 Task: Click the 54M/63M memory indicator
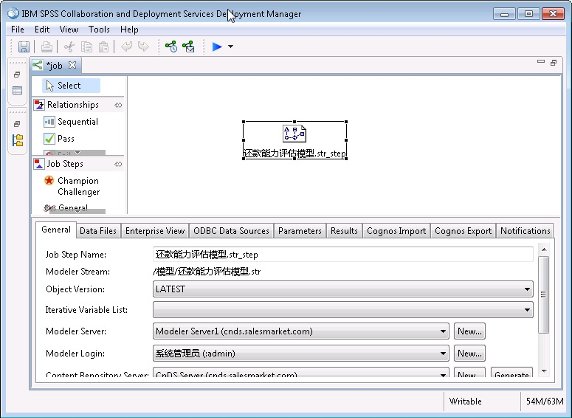point(545,401)
